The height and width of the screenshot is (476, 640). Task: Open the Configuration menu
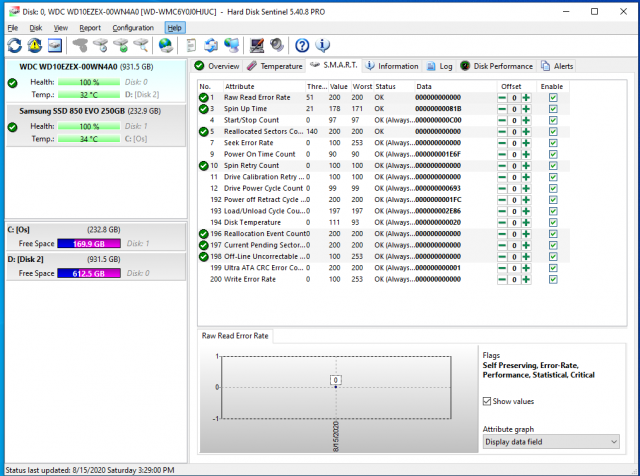(133, 28)
